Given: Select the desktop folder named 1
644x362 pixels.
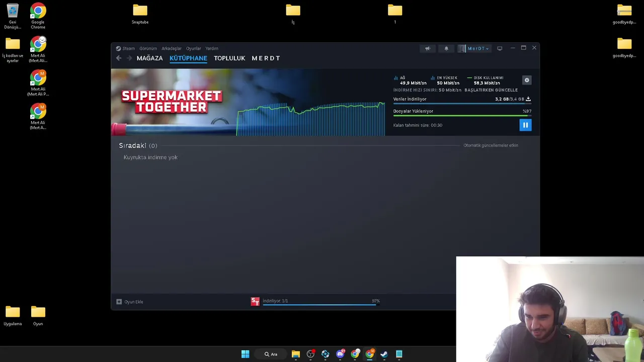Looking at the screenshot, I should [395, 14].
